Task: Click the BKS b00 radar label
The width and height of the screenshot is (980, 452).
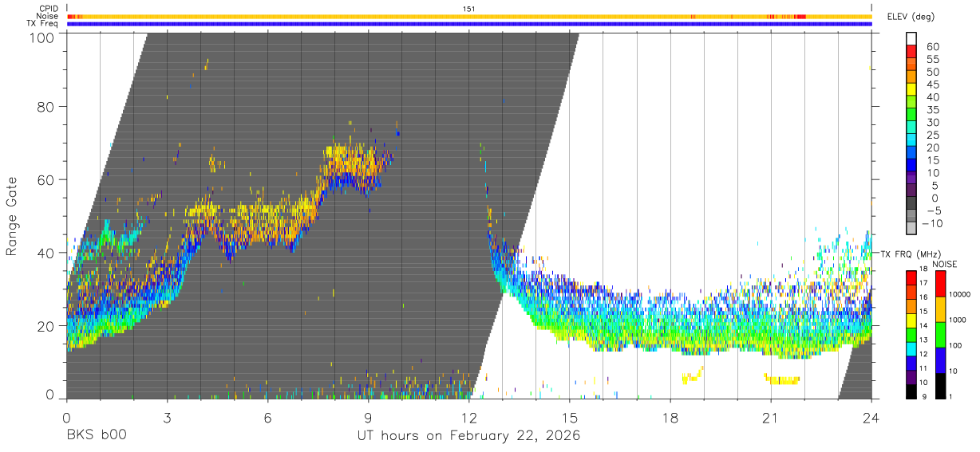Action: [x=96, y=436]
